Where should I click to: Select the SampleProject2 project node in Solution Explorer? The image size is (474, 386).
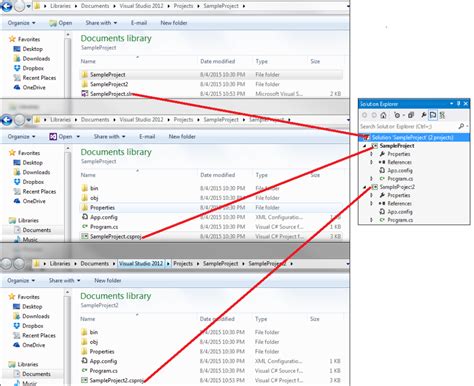397,187
